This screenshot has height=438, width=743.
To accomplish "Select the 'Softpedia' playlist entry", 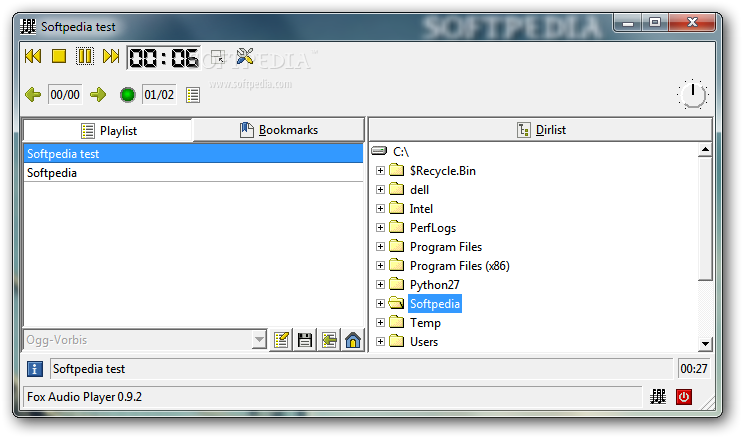I will [193, 173].
